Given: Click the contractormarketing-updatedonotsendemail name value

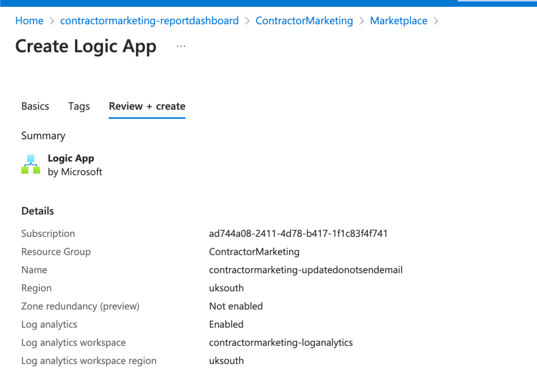Looking at the screenshot, I should (306, 270).
